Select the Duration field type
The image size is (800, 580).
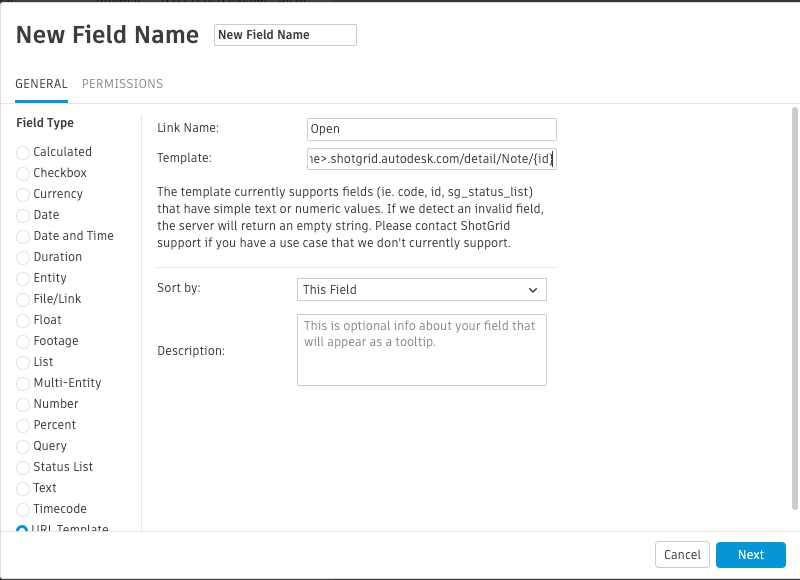(x=21, y=257)
